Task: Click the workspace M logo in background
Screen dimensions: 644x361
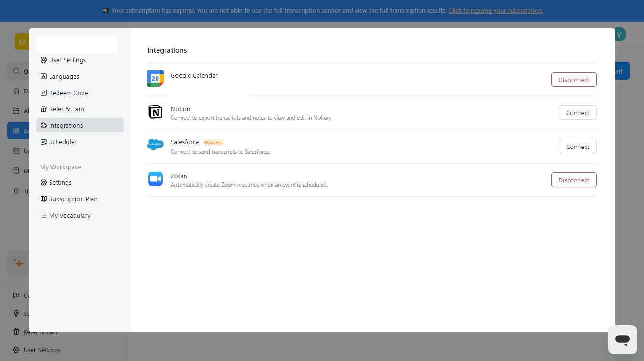Action: click(x=22, y=42)
